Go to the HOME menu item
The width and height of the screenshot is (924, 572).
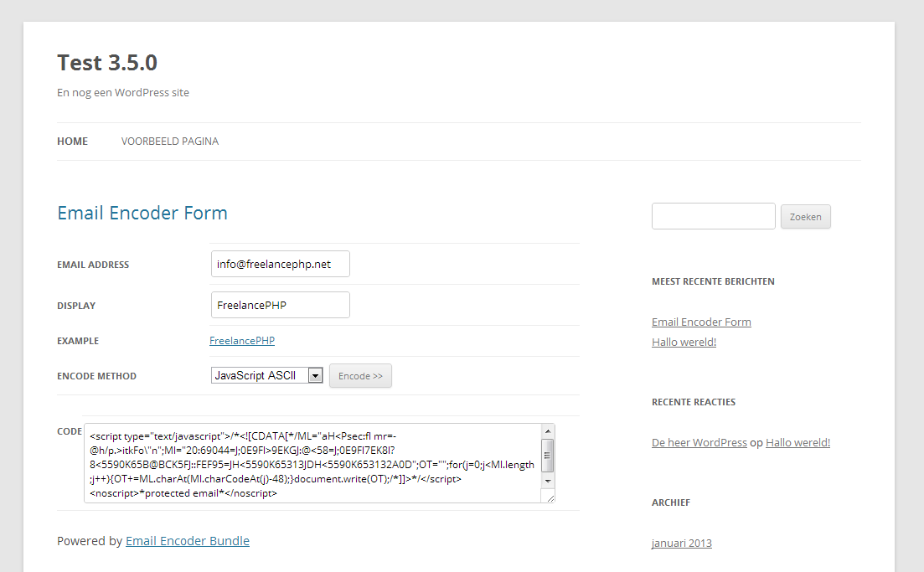[x=73, y=142]
